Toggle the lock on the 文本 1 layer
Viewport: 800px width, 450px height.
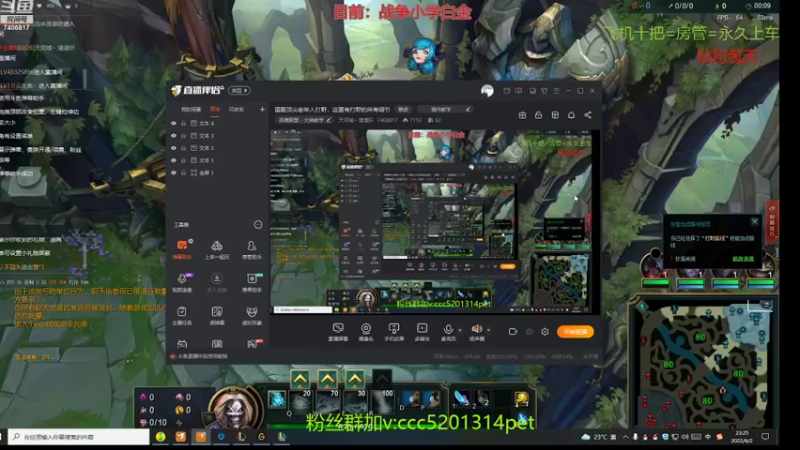(184, 160)
